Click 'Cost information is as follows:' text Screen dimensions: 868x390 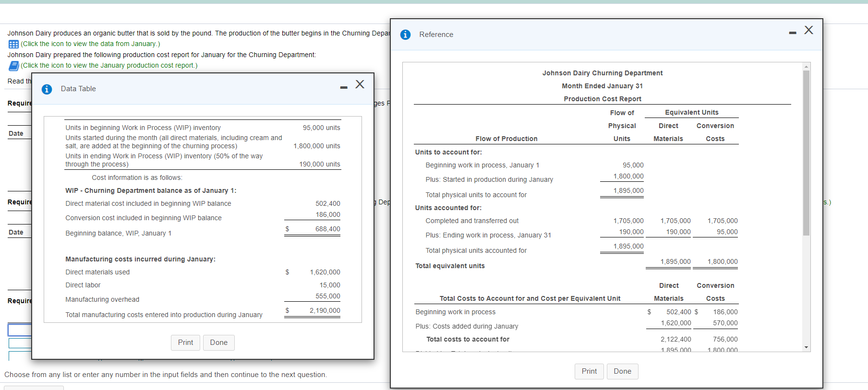tap(137, 177)
